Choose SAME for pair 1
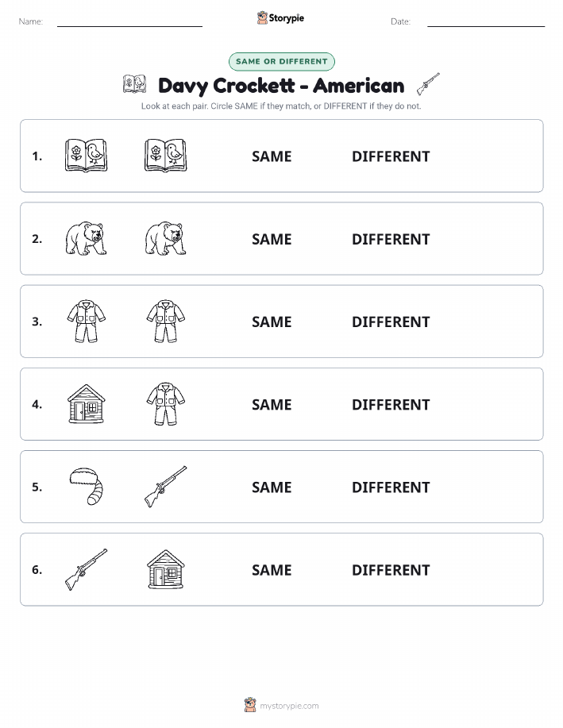This screenshot has width=563, height=728. point(272,156)
